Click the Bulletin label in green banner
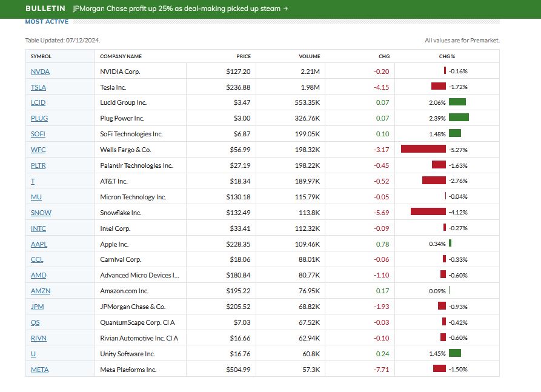Viewport: 541px width, 392px height. point(45,9)
